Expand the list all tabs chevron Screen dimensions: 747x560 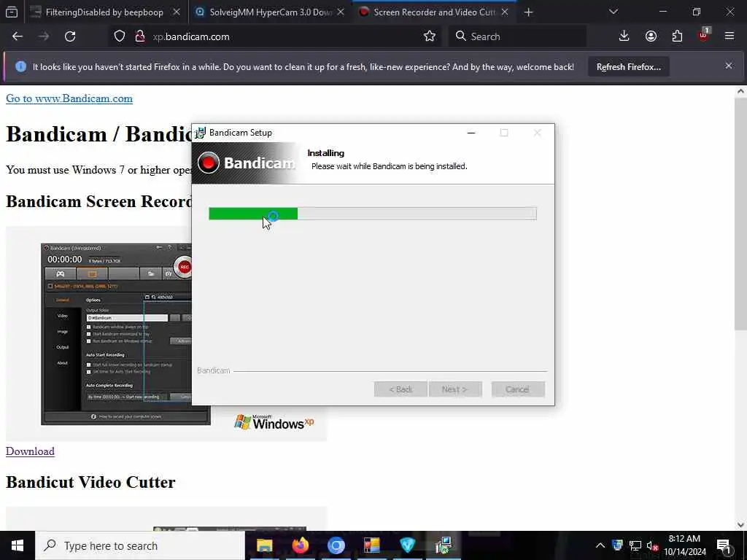(613, 12)
